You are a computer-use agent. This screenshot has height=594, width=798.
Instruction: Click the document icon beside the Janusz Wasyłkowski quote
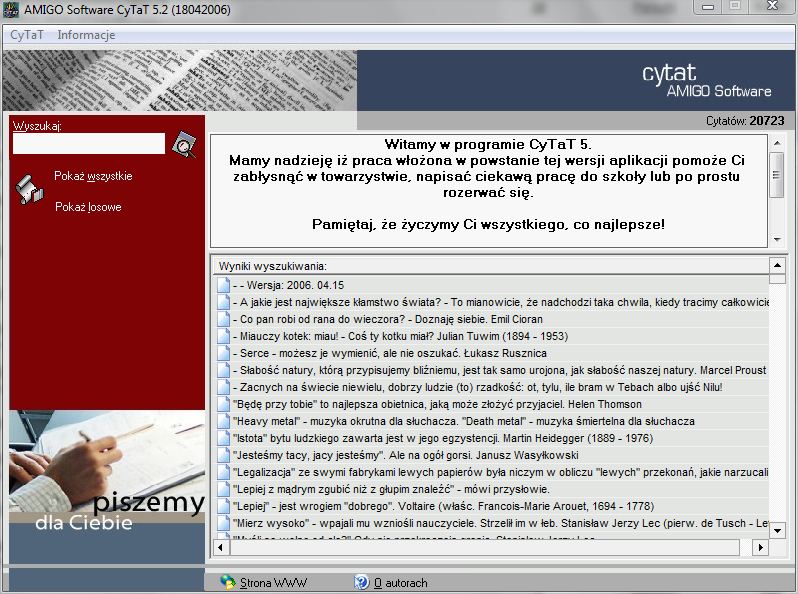click(223, 455)
